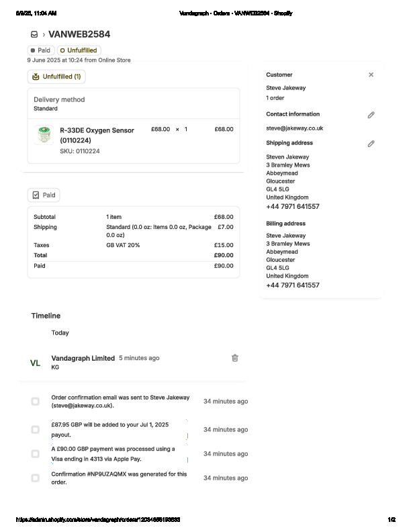
Task: Tick checkbox for Confirmation #NP9UZAQMX event
Action: point(35,478)
